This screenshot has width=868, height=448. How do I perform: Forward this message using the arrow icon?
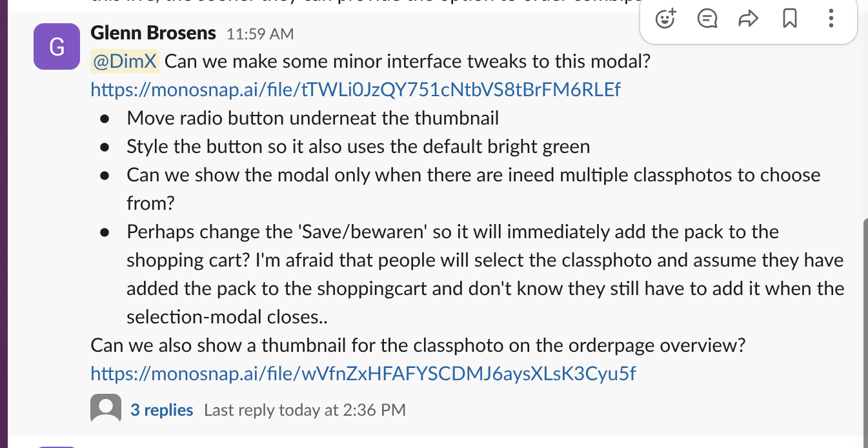tap(748, 19)
